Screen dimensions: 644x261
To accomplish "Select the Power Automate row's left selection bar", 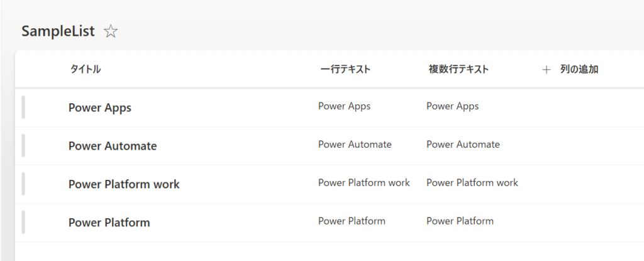I will point(23,146).
